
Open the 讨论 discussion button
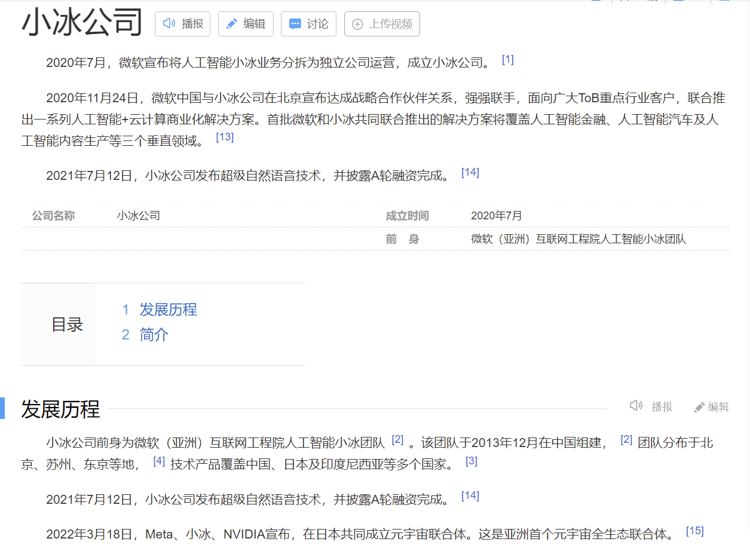(308, 24)
